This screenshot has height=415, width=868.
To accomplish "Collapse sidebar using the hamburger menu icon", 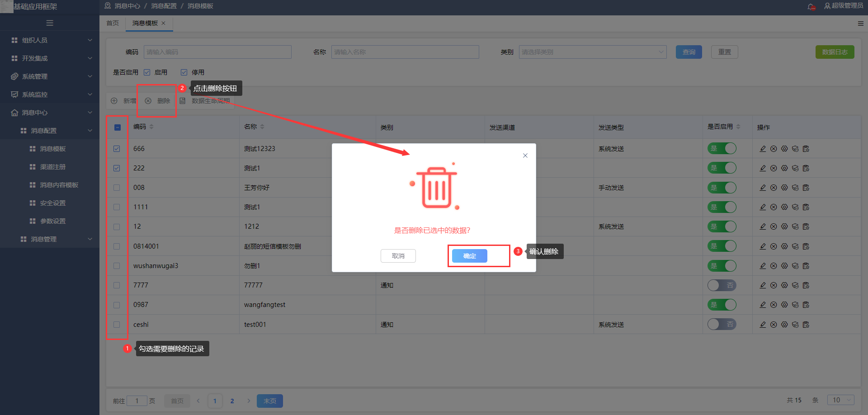I will point(50,23).
